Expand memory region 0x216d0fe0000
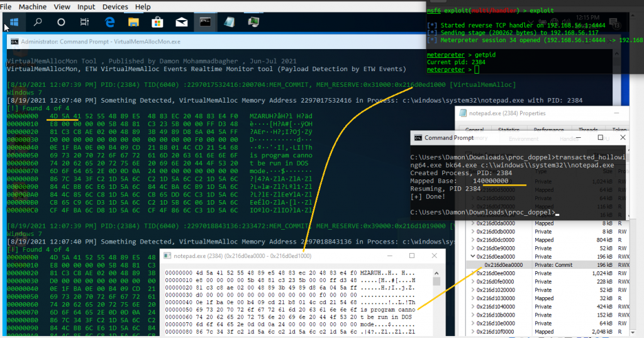 pyautogui.click(x=472, y=282)
